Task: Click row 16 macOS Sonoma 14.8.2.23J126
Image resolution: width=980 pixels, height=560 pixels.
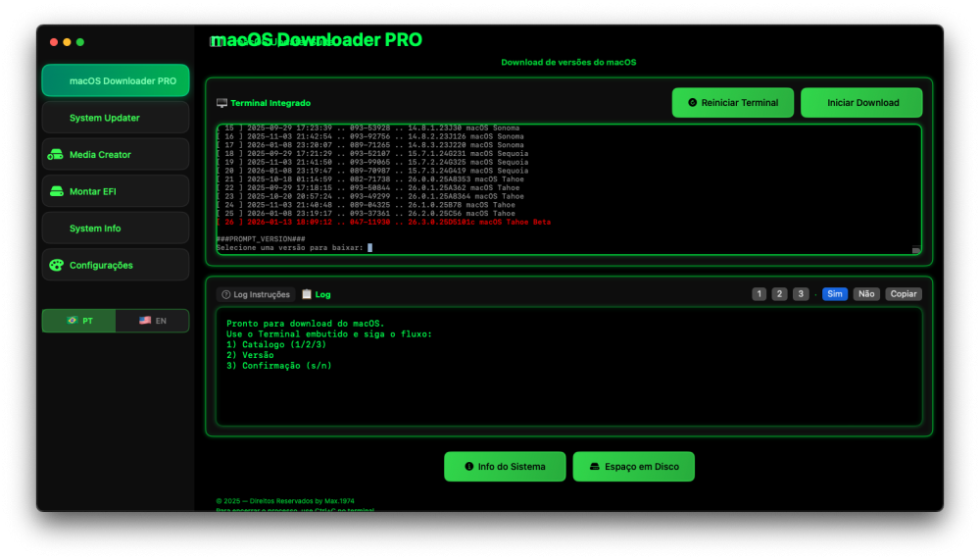Action: point(370,136)
